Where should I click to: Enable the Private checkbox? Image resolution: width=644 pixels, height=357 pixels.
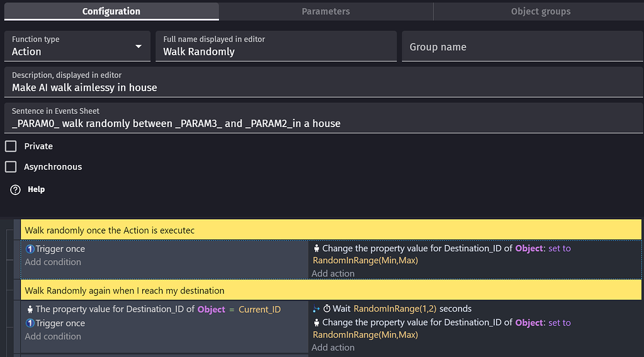click(x=11, y=146)
